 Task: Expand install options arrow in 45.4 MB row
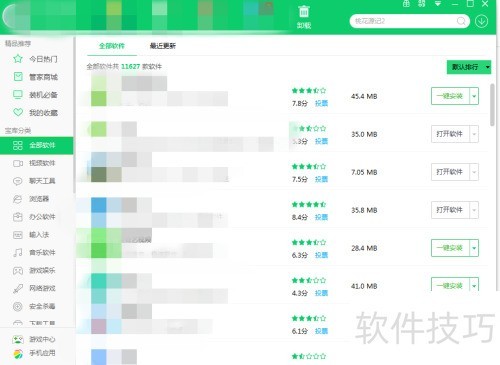474,96
